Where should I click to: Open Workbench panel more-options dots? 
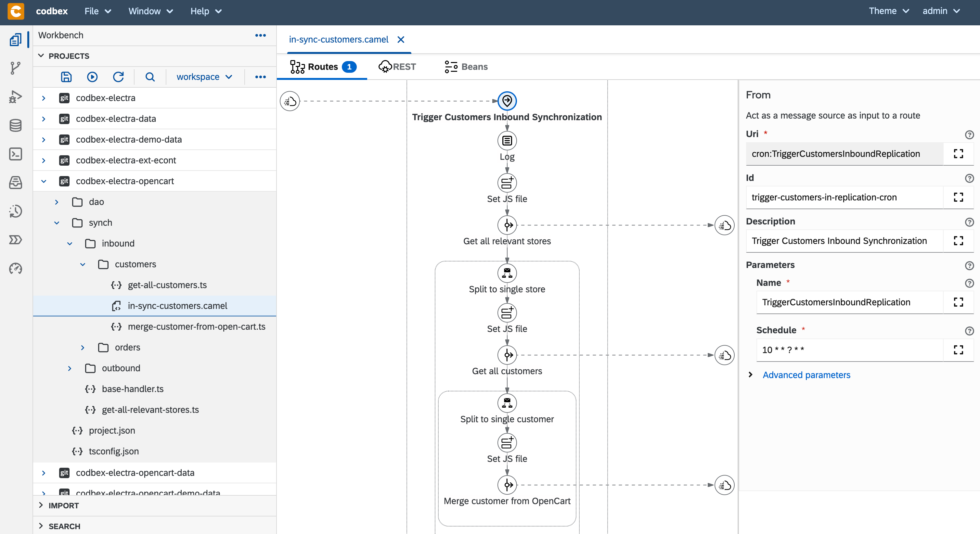(x=260, y=35)
